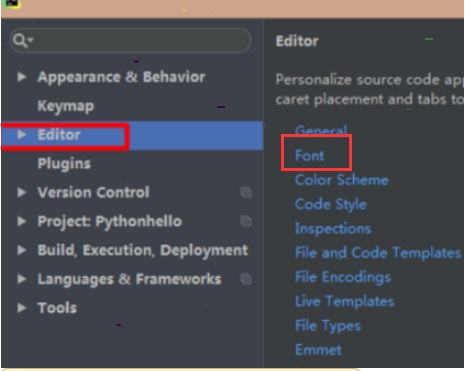Expand the Project: Pythonhello arrow

coord(22,221)
